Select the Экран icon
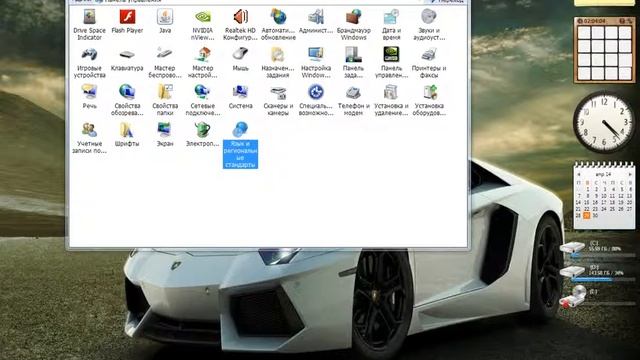The height and width of the screenshot is (360, 640). pyautogui.click(x=165, y=135)
